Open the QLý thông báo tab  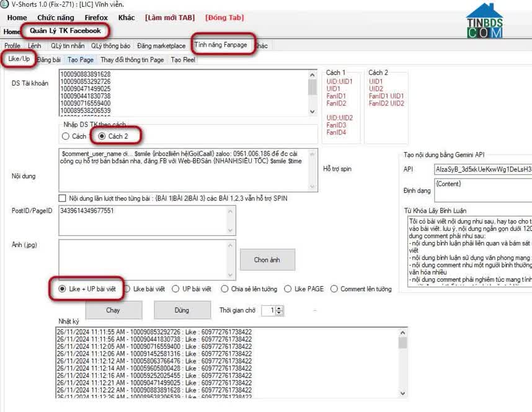coord(110,45)
